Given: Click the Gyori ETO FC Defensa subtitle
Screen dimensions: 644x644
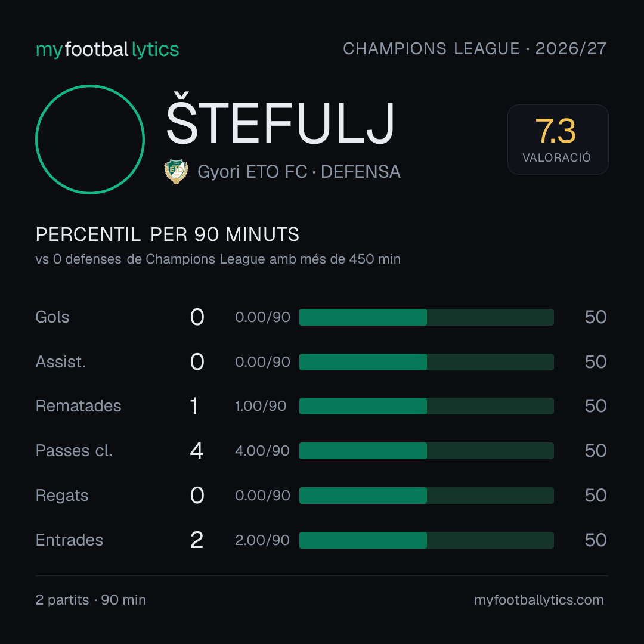Looking at the screenshot, I should [299, 172].
